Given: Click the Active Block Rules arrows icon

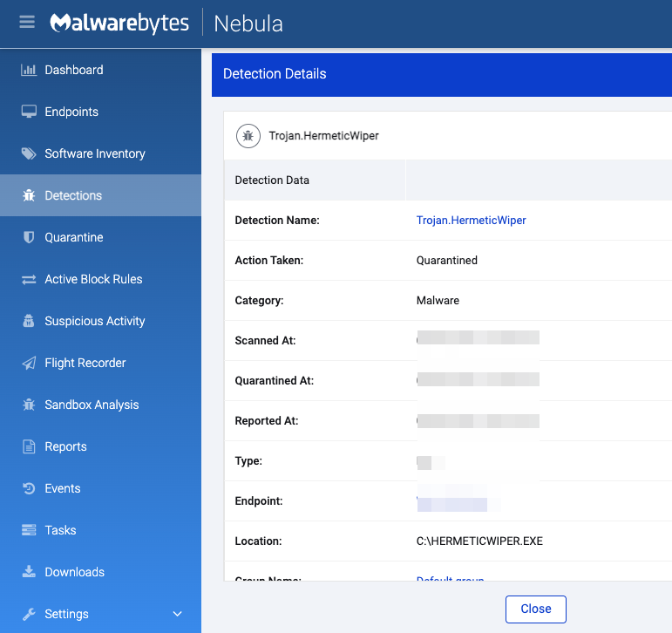Looking at the screenshot, I should click(x=29, y=279).
